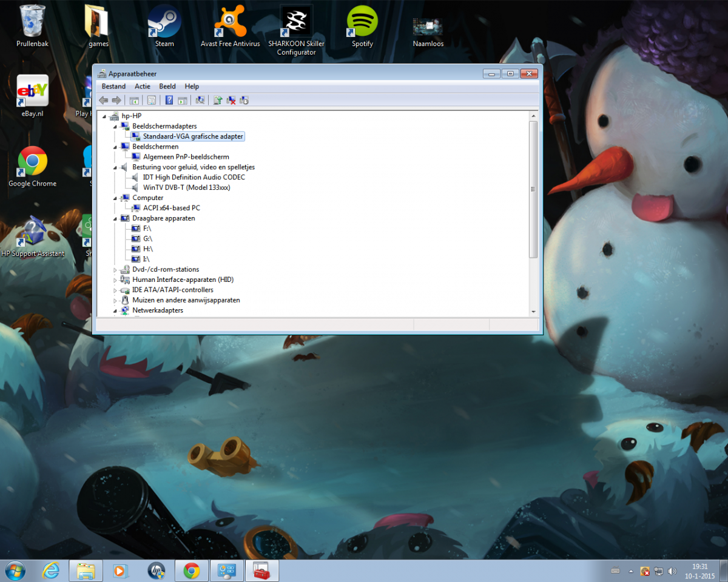The height and width of the screenshot is (582, 728).
Task: Collapse the hp-HP root node
Action: tap(105, 116)
